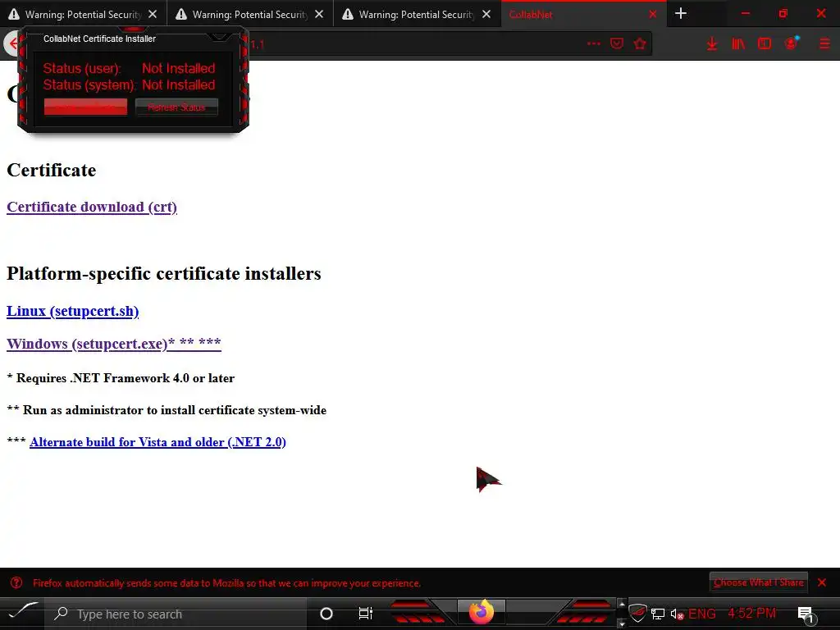
Task: Open the Library bookshelf icon
Action: pos(738,44)
